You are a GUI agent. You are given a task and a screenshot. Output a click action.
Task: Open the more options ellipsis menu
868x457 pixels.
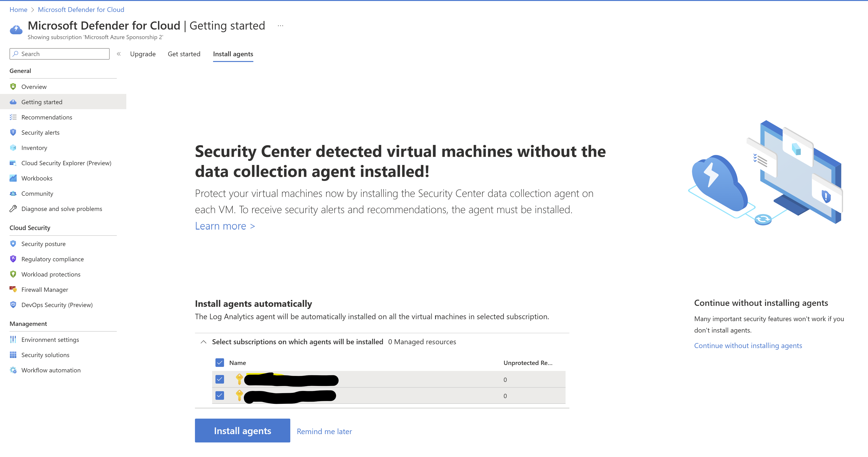click(280, 25)
